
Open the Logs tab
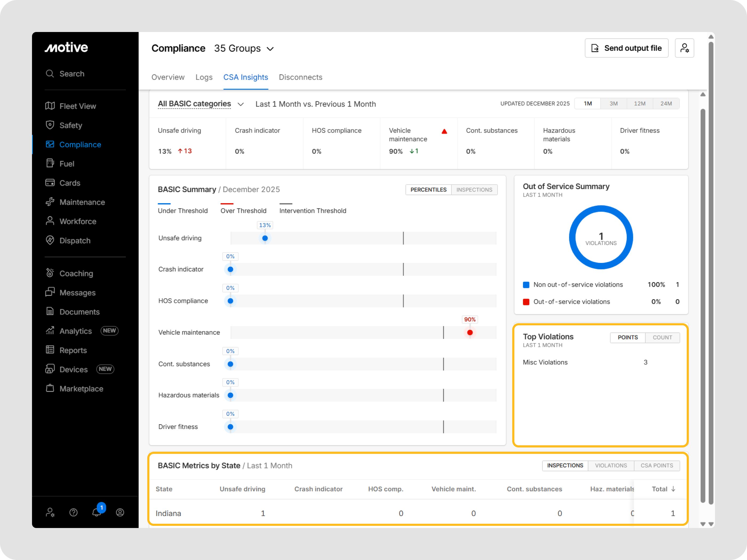[204, 77]
